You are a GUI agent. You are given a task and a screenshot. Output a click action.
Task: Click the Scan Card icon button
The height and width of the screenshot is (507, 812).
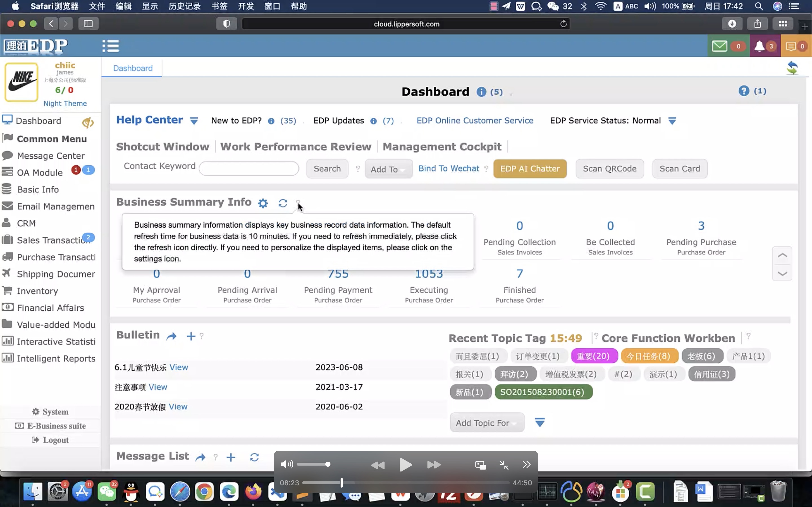tap(680, 168)
